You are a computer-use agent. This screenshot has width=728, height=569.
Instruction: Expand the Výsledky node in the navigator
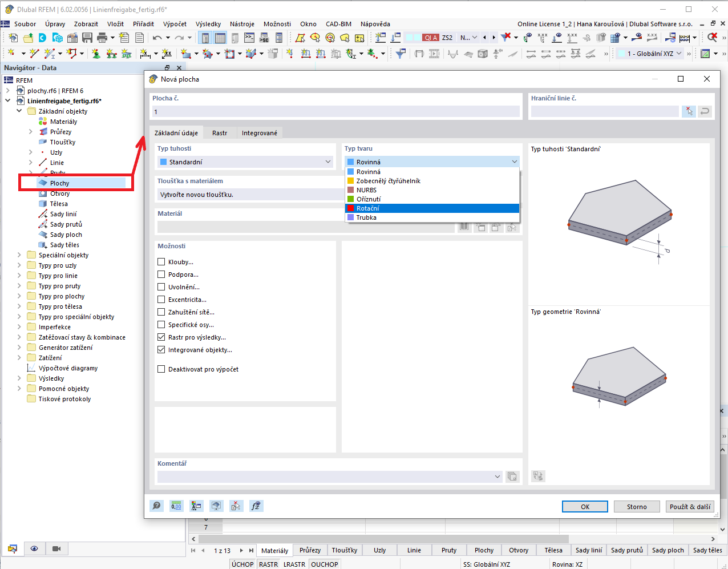click(18, 378)
